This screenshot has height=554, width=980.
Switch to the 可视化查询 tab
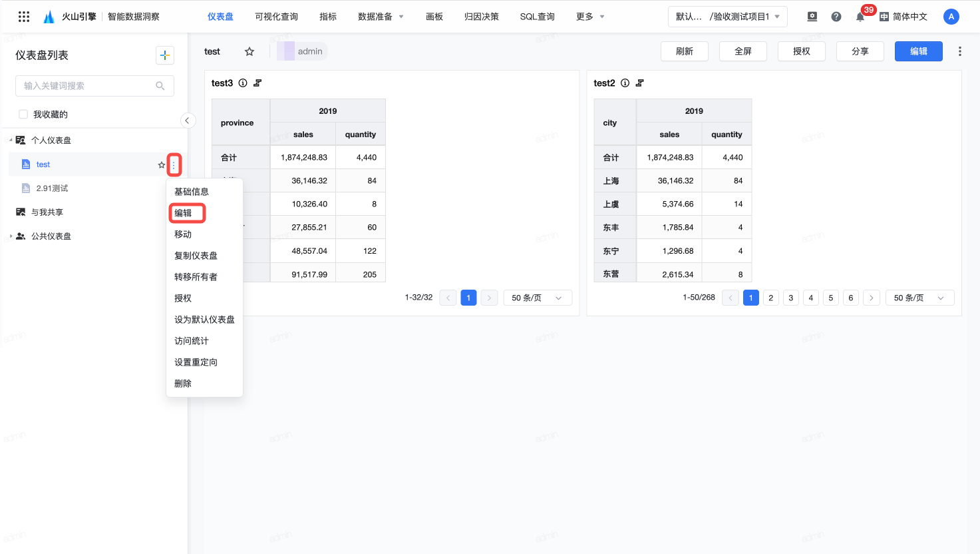276,17
